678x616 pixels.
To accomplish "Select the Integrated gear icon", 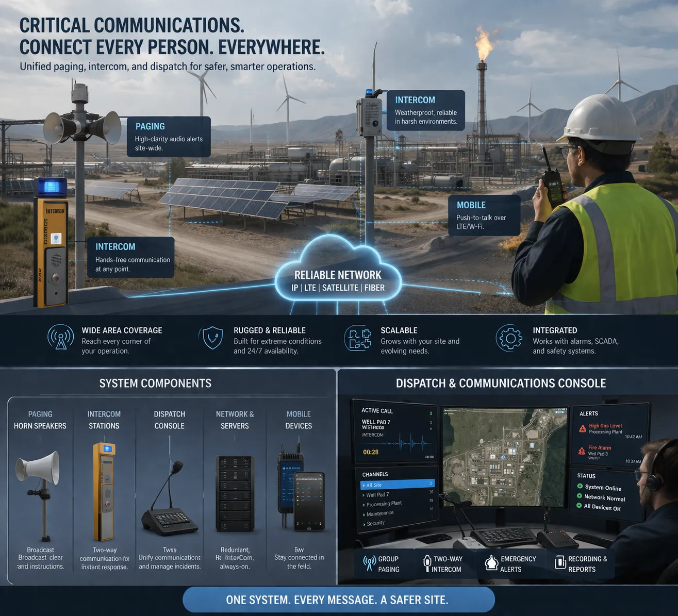I will [x=509, y=339].
